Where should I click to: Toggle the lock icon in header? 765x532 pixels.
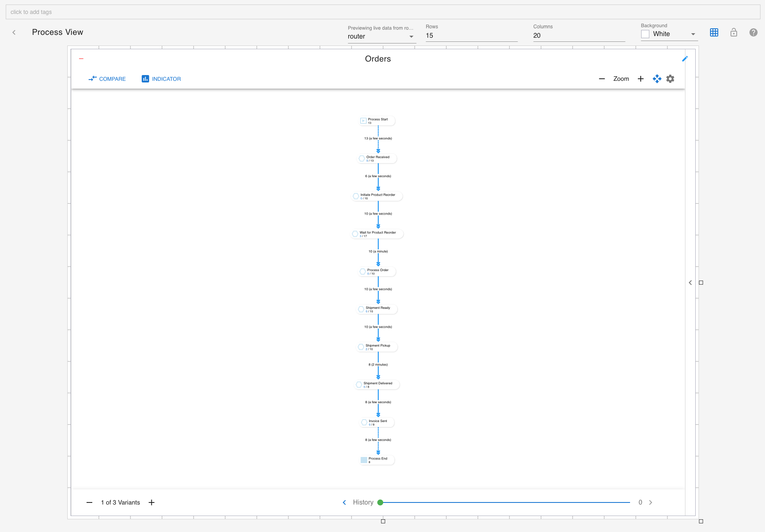click(733, 32)
